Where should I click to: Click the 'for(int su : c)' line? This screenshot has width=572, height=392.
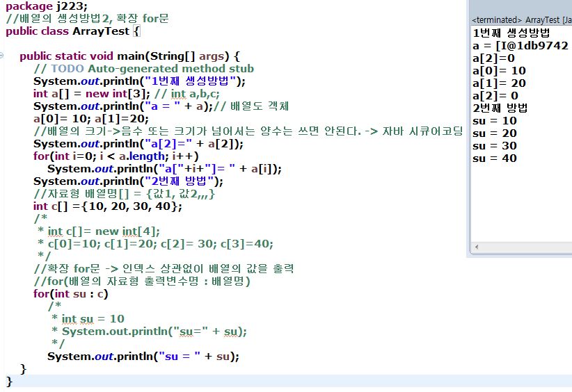pos(71,293)
